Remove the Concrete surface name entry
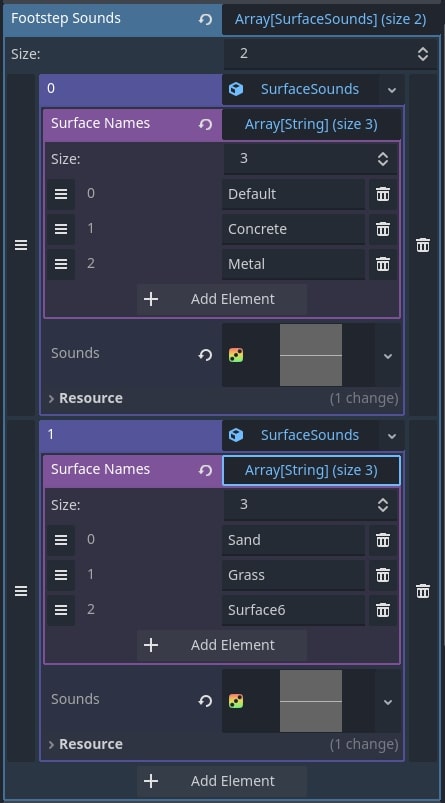The image size is (445, 803). point(383,229)
